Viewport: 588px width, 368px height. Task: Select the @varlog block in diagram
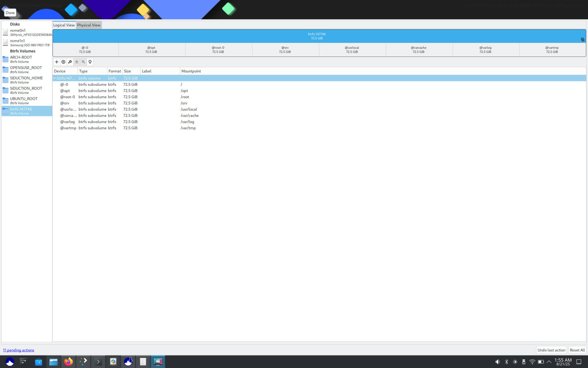click(486, 50)
